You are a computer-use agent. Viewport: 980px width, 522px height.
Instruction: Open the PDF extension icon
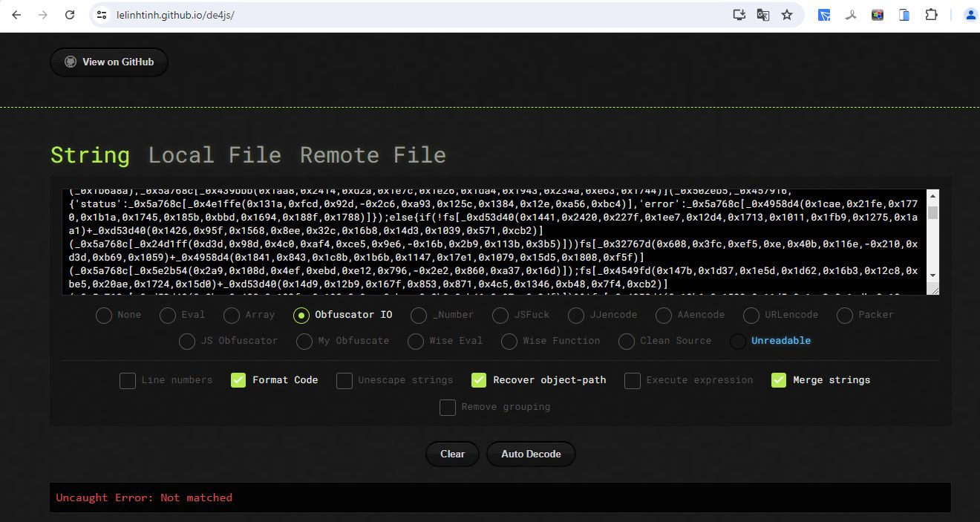pos(852,15)
